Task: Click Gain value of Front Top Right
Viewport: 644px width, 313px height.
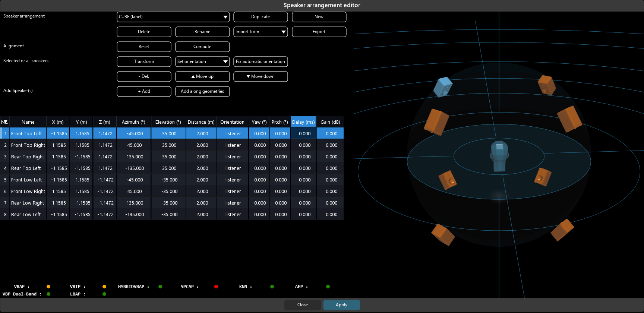Action: tap(331, 145)
